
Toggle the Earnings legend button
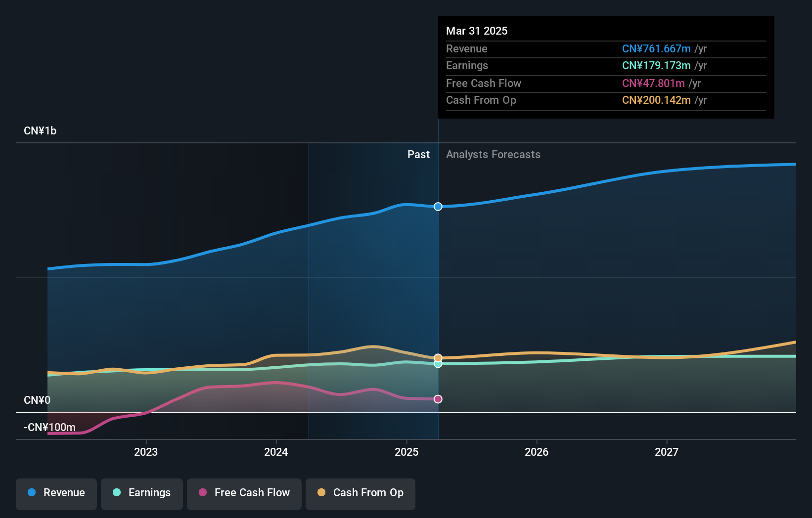click(x=142, y=494)
